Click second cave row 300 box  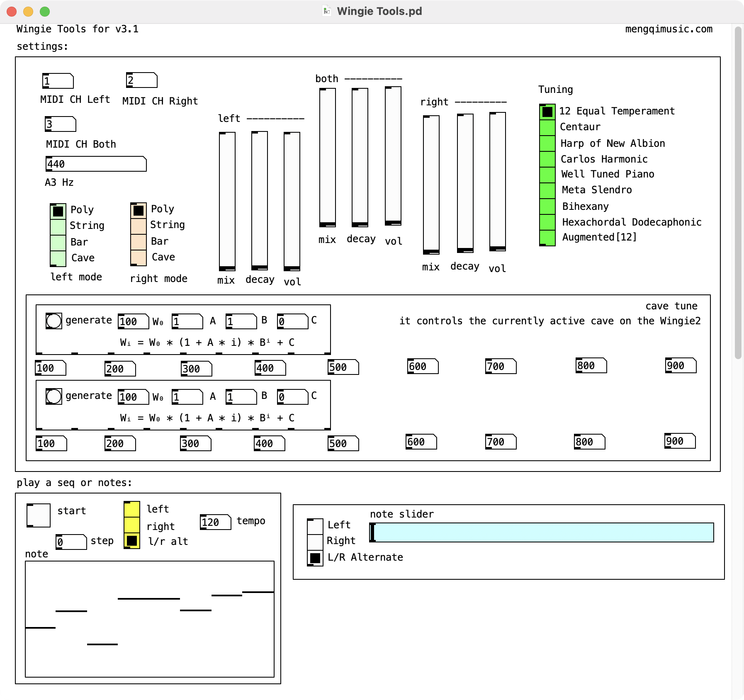[x=196, y=443]
